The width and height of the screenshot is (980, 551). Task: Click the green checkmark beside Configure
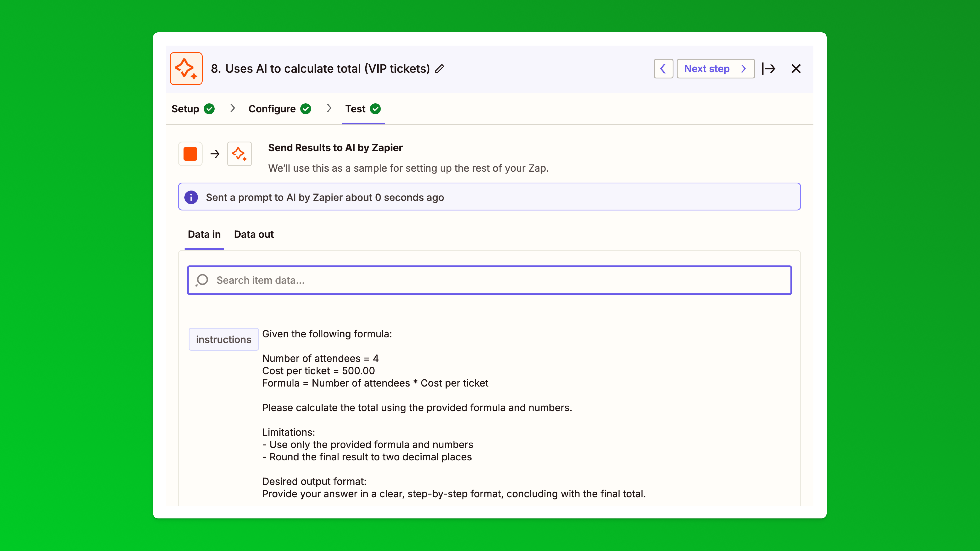point(306,109)
